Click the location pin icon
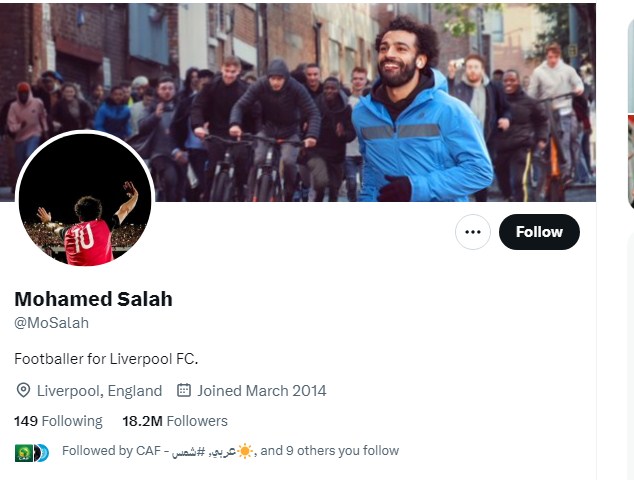The height and width of the screenshot is (480, 634). click(x=23, y=391)
